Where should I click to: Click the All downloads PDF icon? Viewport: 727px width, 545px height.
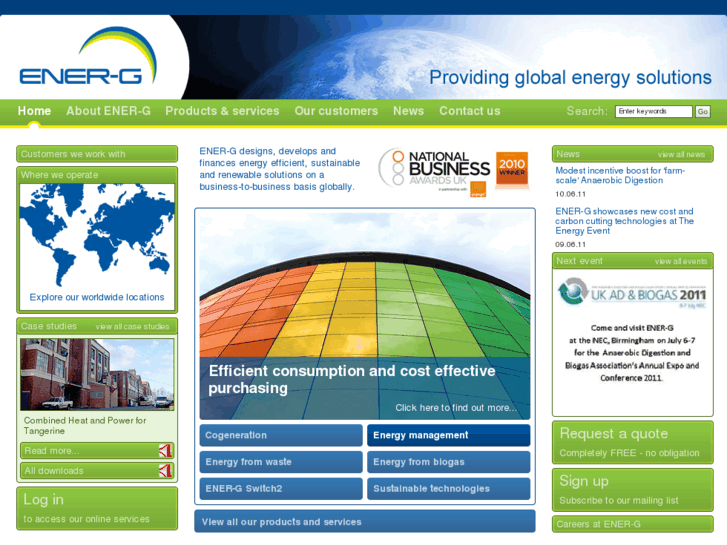[x=166, y=471]
